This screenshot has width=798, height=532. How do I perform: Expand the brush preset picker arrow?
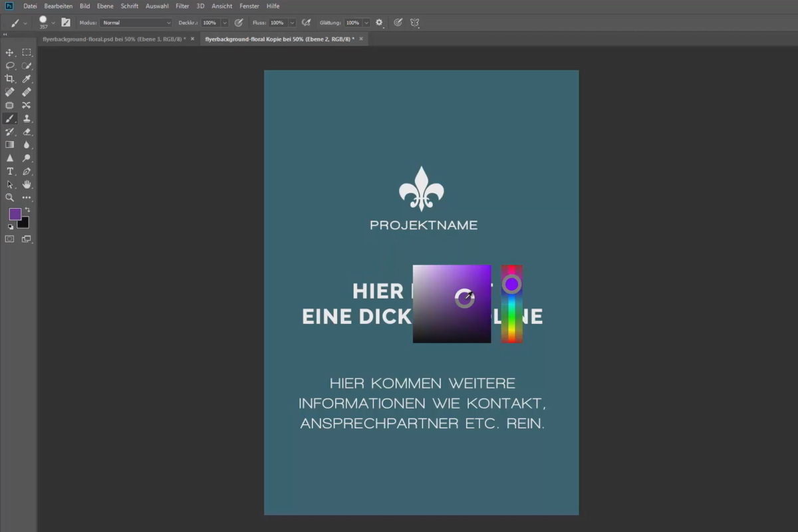click(53, 23)
